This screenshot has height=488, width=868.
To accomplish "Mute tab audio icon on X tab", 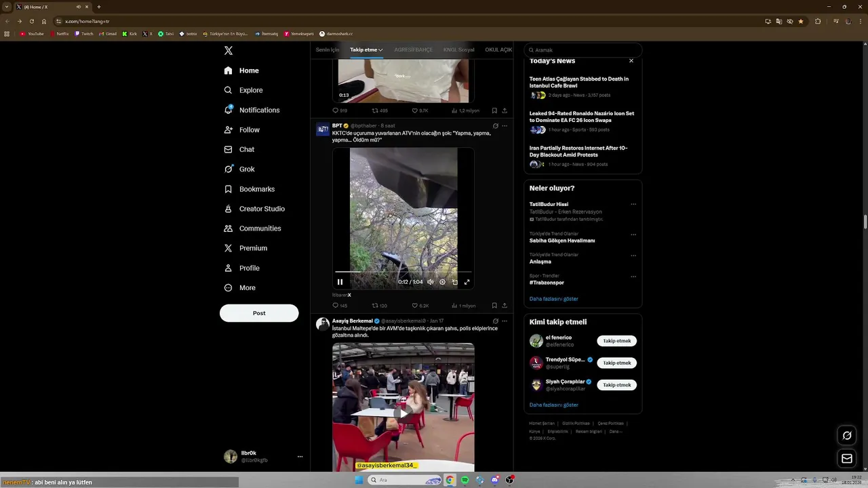I will coord(79,7).
